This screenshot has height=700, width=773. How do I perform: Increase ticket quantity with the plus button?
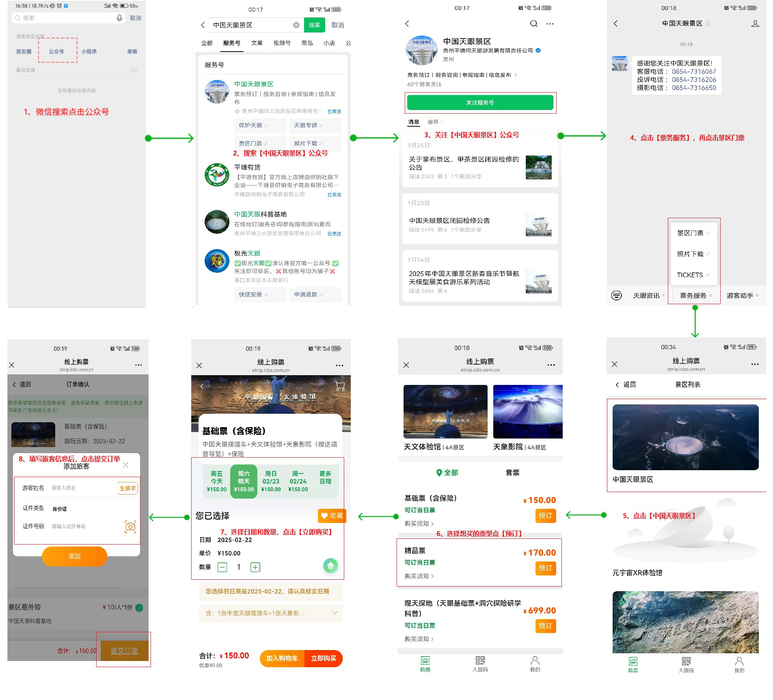click(255, 567)
